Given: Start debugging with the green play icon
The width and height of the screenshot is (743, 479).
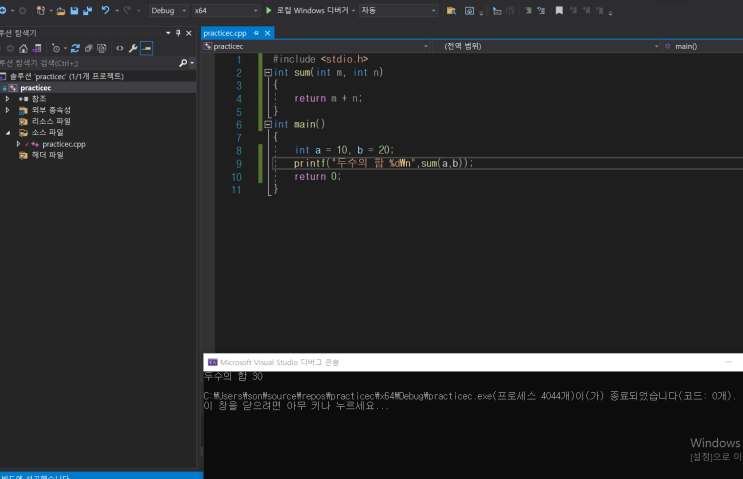Looking at the screenshot, I should click(x=269, y=10).
